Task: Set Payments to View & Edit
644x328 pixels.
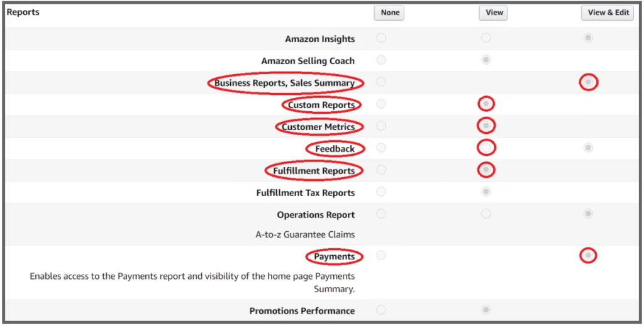Action: [x=588, y=255]
